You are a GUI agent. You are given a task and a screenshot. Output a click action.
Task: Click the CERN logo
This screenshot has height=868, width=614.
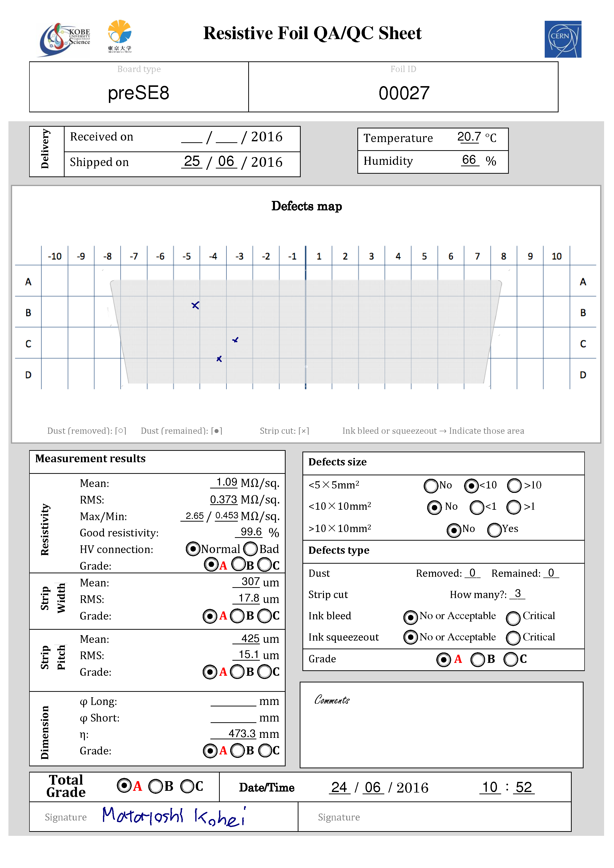(x=563, y=39)
